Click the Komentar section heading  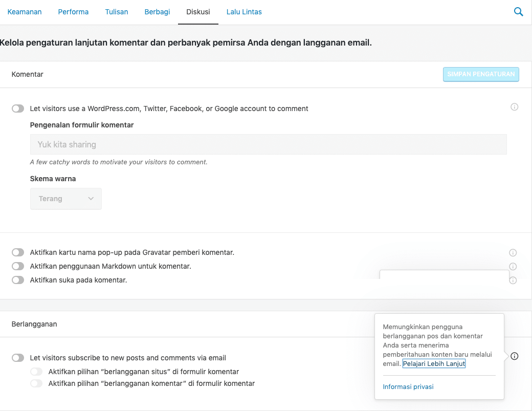pos(28,74)
